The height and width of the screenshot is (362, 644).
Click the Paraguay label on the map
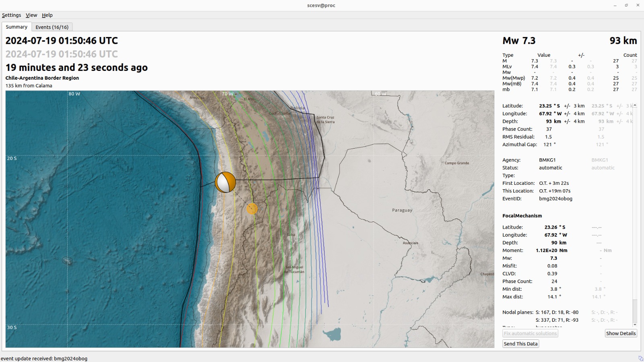tap(402, 210)
